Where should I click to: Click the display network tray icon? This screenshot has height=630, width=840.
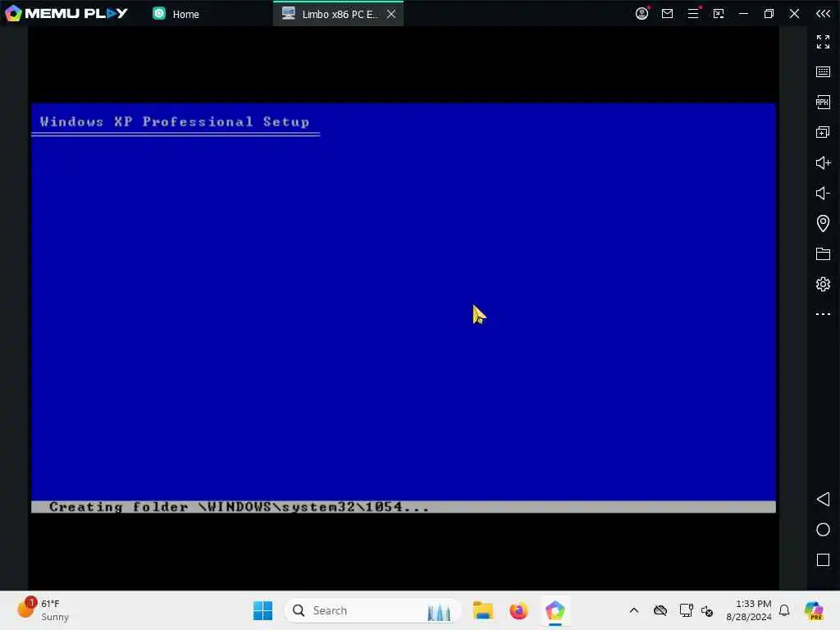click(686, 610)
